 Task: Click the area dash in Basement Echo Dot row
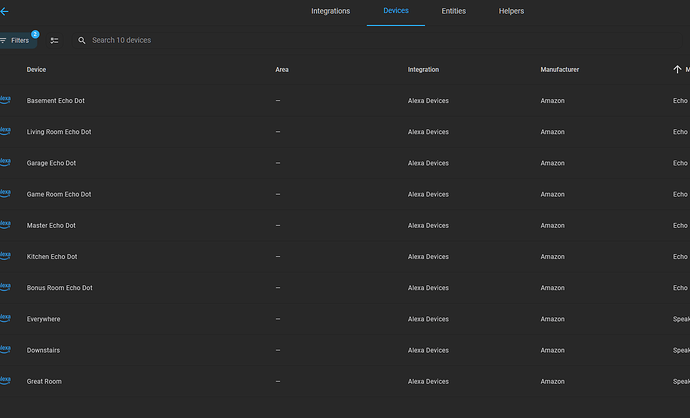278,101
